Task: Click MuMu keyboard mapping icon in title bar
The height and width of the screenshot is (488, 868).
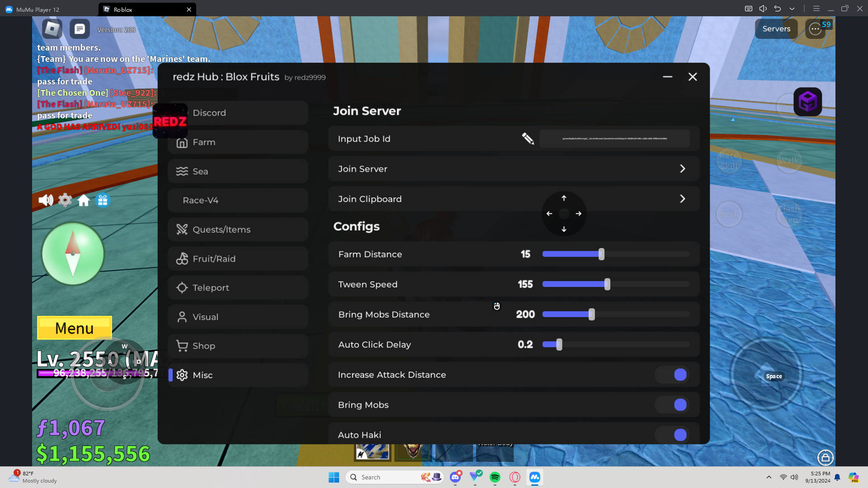Action: 749,9
